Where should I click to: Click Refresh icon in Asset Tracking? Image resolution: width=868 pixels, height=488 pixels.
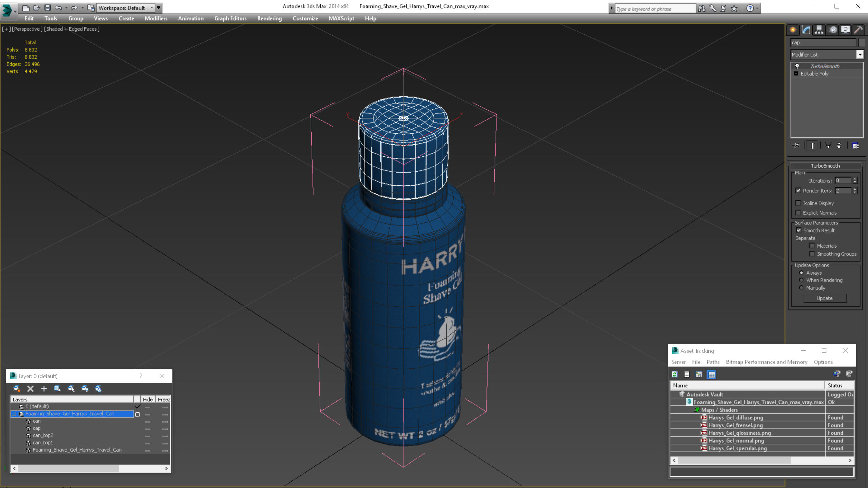coord(675,374)
